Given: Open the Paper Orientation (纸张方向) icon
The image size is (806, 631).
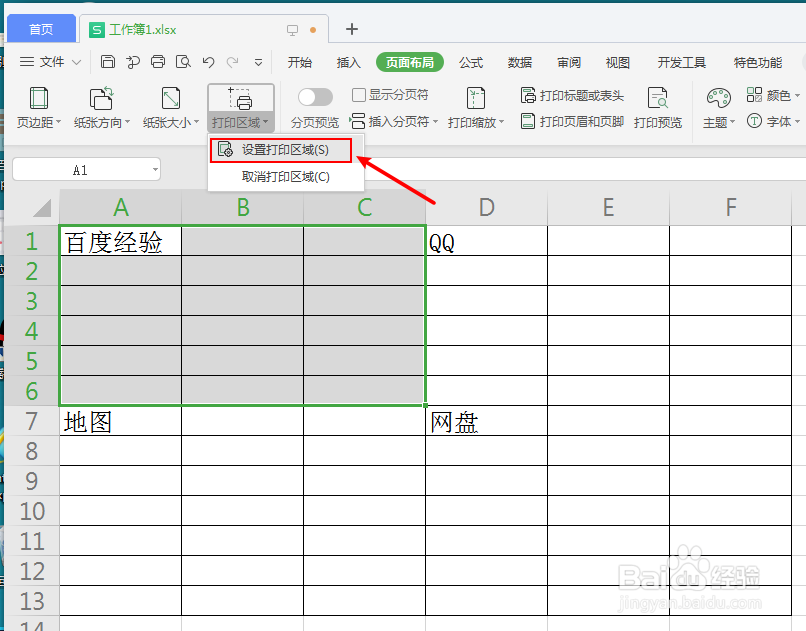Looking at the screenshot, I should click(101, 98).
